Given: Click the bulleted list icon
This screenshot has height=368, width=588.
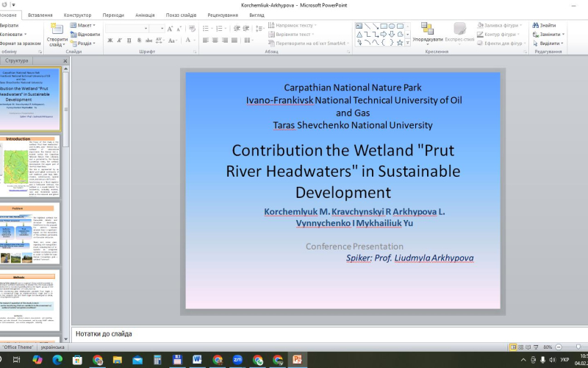Looking at the screenshot, I should coord(207,29).
